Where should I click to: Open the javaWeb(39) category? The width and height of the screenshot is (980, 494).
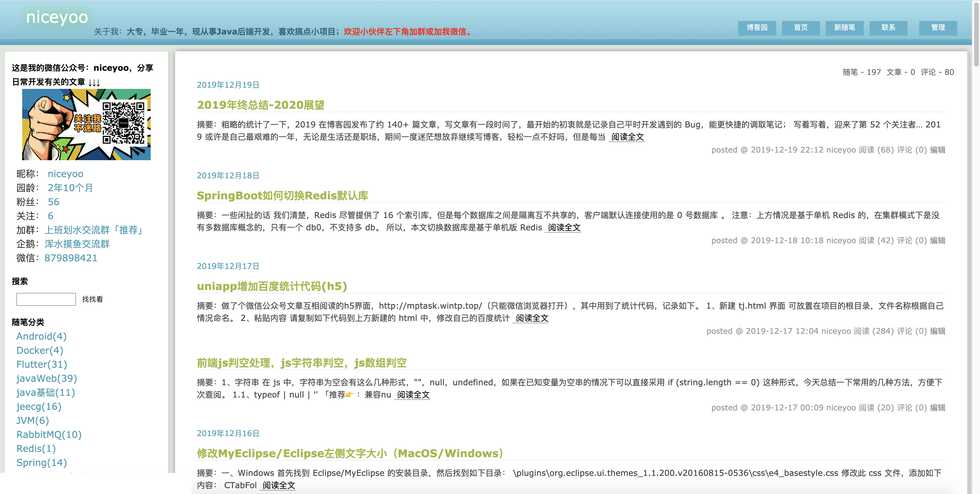click(47, 379)
